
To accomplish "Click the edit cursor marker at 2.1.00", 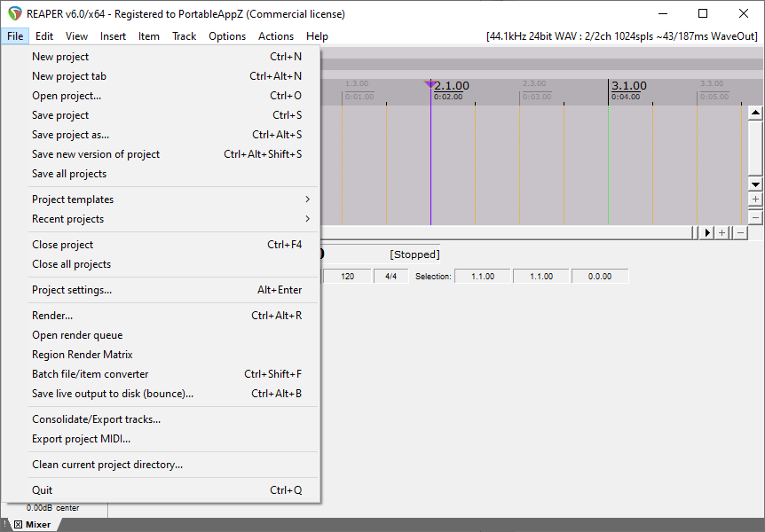I will coord(430,84).
